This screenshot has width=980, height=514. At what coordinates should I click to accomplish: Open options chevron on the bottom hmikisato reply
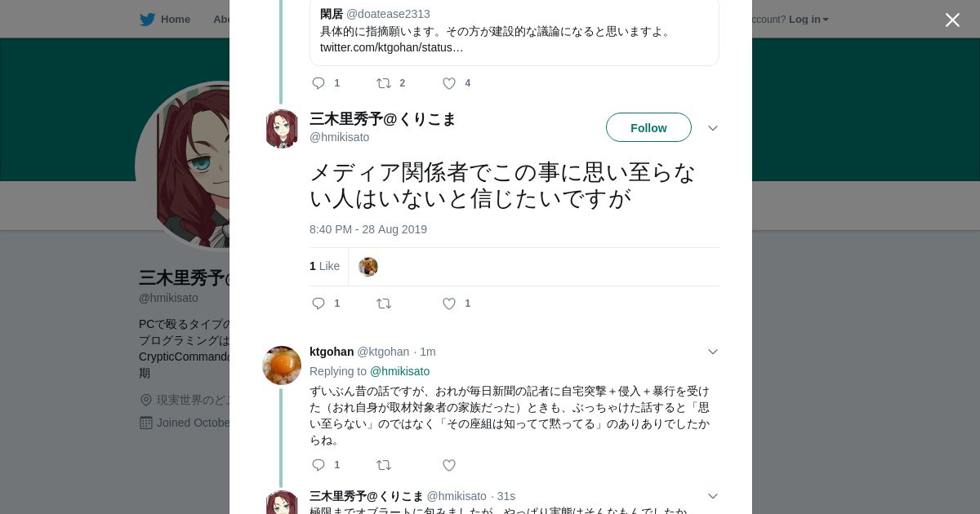pyautogui.click(x=712, y=496)
